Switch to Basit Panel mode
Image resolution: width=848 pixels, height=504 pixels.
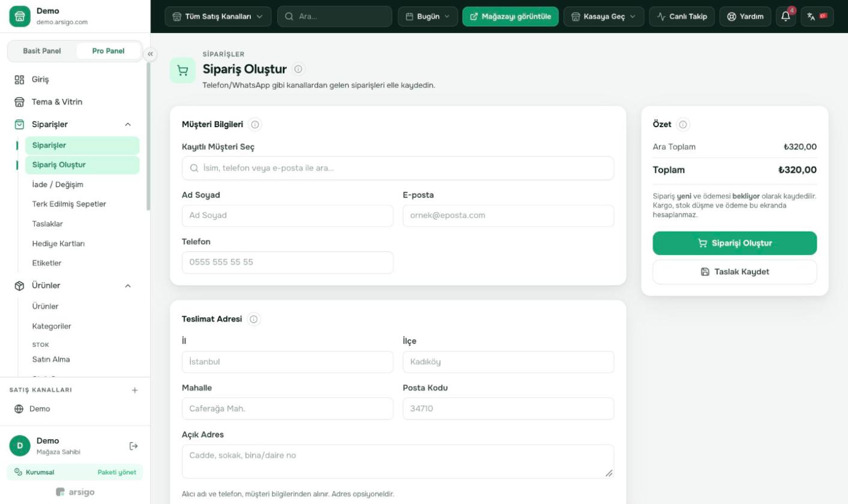42,51
